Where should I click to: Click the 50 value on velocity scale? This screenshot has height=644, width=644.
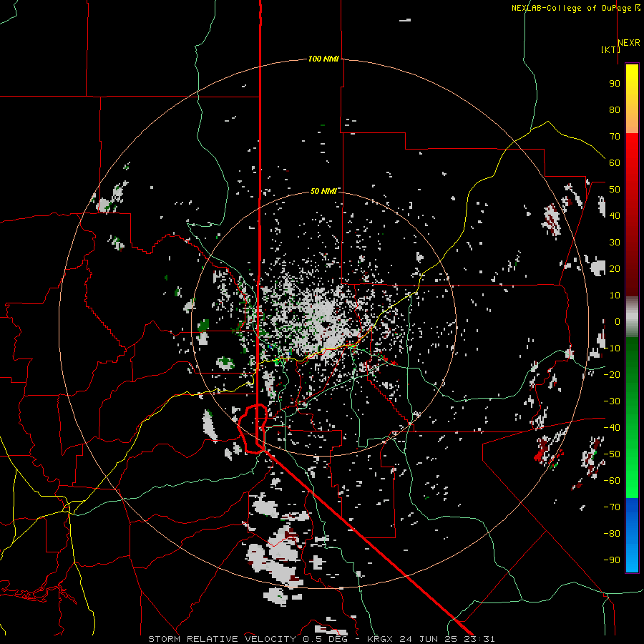pos(615,190)
